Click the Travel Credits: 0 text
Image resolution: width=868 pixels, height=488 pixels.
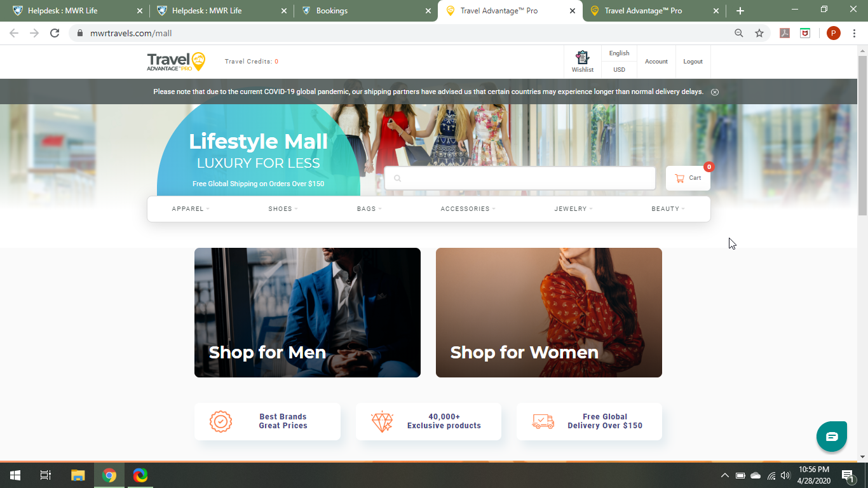[x=252, y=62]
